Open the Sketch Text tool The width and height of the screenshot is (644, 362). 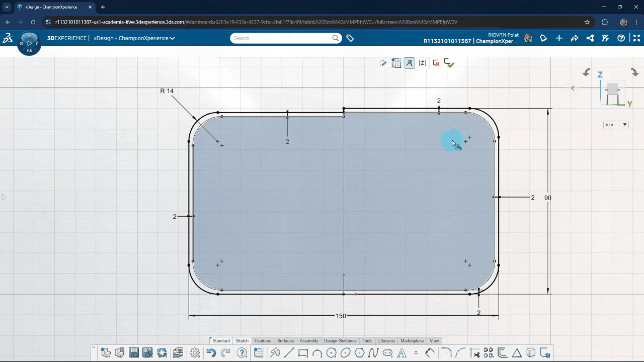pyautogui.click(x=401, y=352)
